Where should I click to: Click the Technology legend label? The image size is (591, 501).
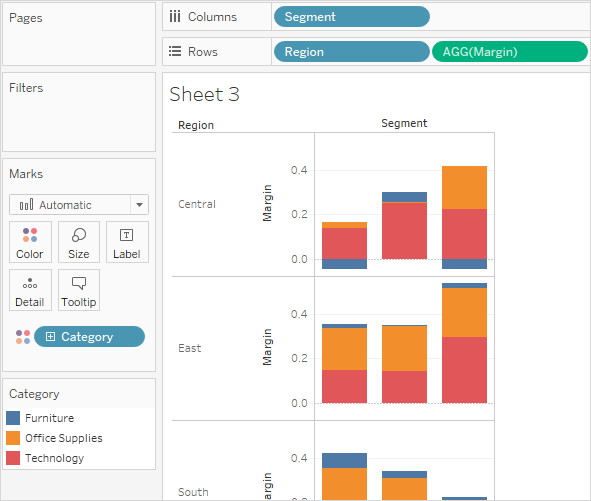click(x=55, y=458)
